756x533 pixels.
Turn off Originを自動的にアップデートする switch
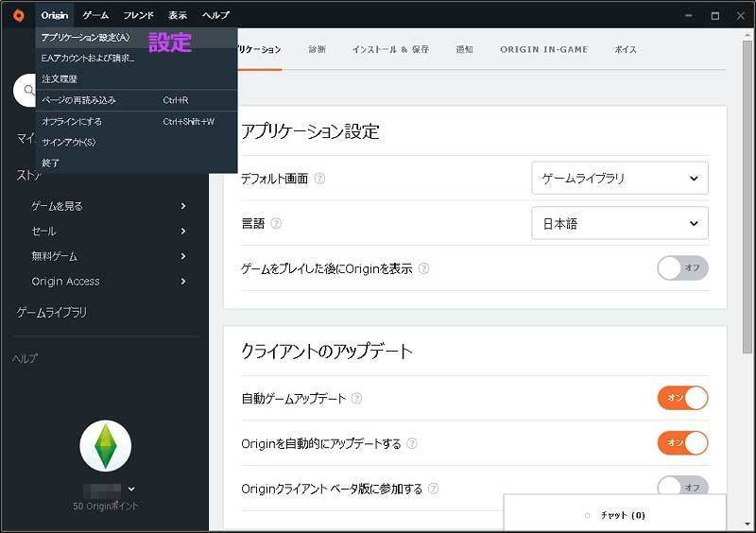[x=682, y=443]
